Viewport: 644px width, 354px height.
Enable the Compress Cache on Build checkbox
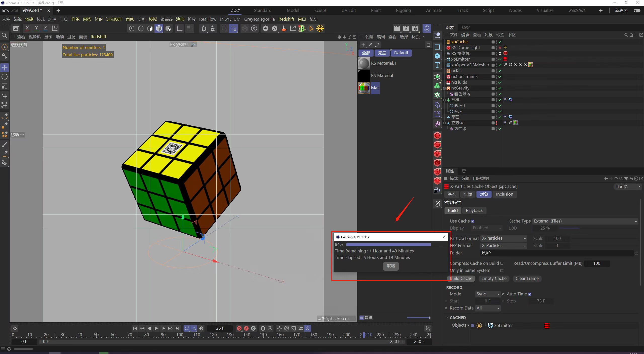[x=502, y=263]
